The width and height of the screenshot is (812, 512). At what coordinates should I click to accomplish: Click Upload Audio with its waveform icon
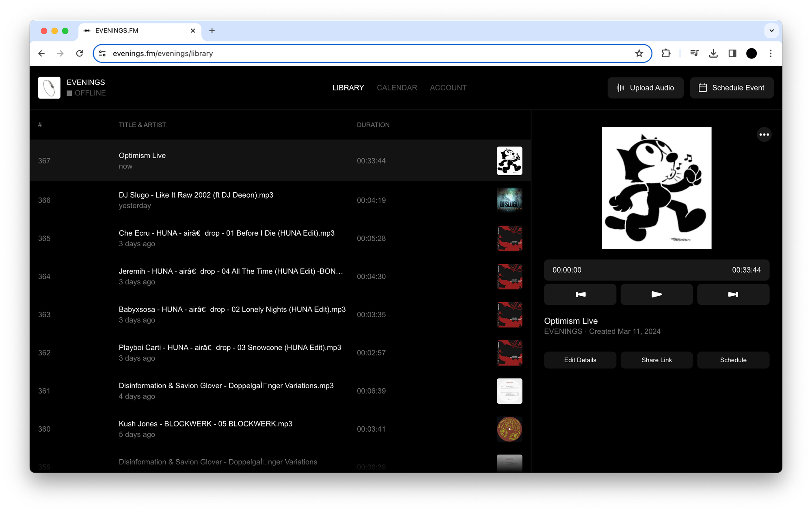pyautogui.click(x=645, y=88)
